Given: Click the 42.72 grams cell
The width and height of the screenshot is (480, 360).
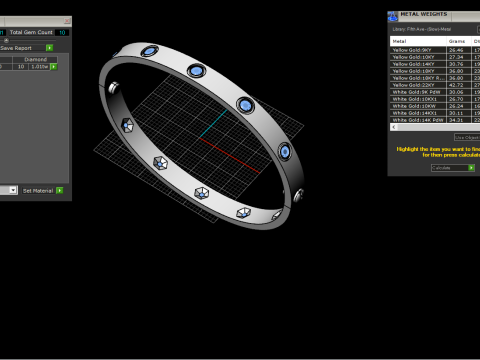Looking at the screenshot, I should tap(459, 85).
